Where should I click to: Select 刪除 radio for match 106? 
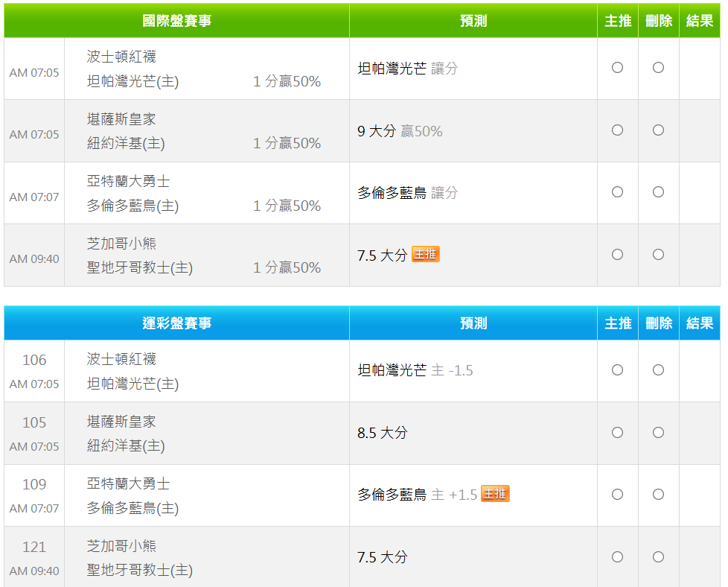[x=658, y=370]
